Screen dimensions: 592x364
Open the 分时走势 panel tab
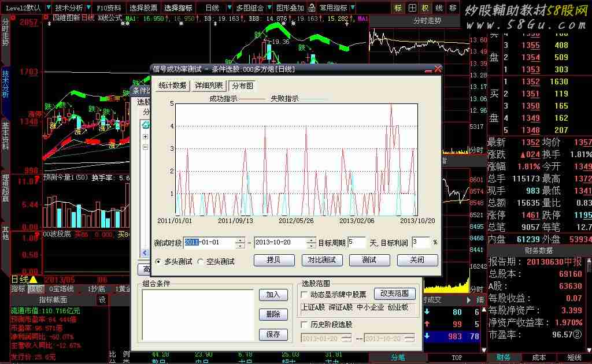[427, 21]
